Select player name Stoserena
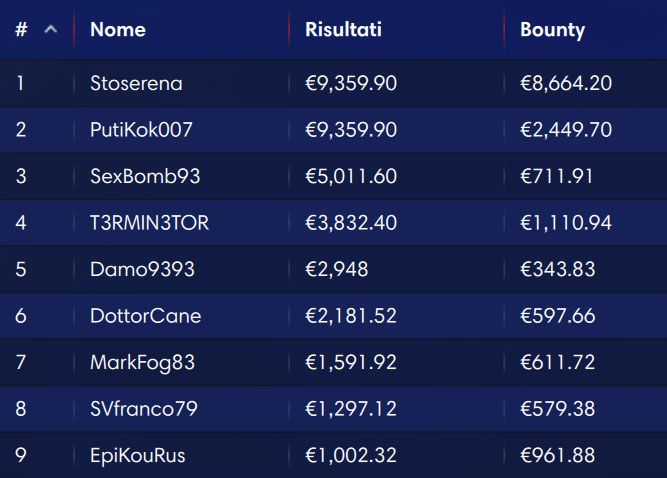Image resolution: width=667 pixels, height=478 pixels. (136, 83)
